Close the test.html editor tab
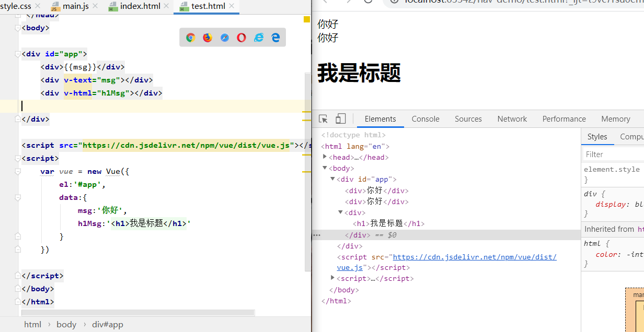The width and height of the screenshot is (644, 332). pyautogui.click(x=232, y=6)
